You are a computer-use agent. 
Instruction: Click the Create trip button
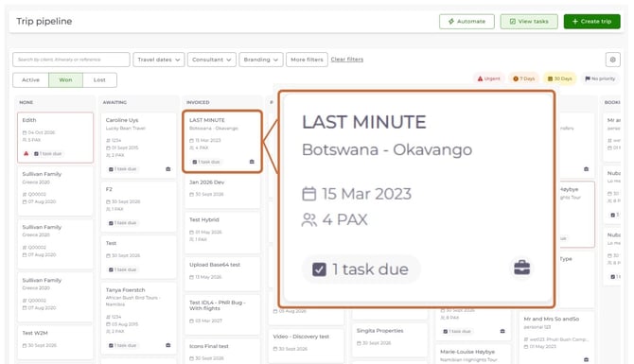(x=592, y=22)
